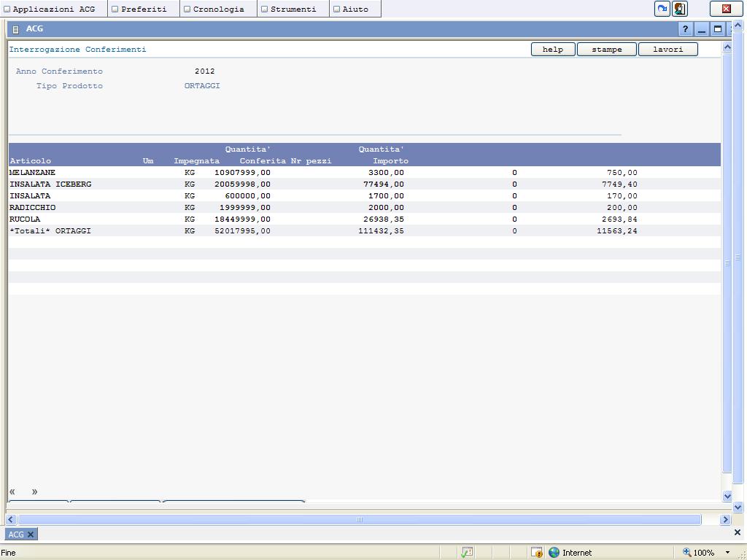
Task: Open the zoom level 100% dropdown arrow
Action: point(727,553)
